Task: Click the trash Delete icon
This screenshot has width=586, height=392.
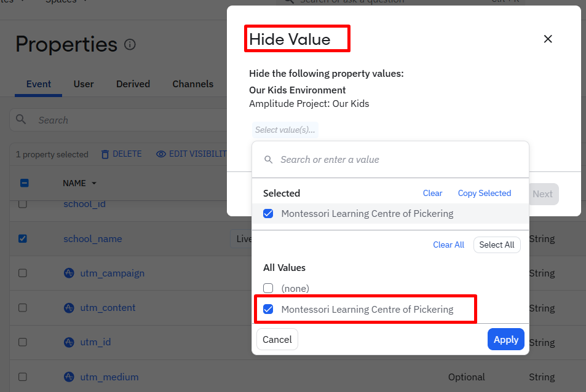Action: [x=105, y=154]
